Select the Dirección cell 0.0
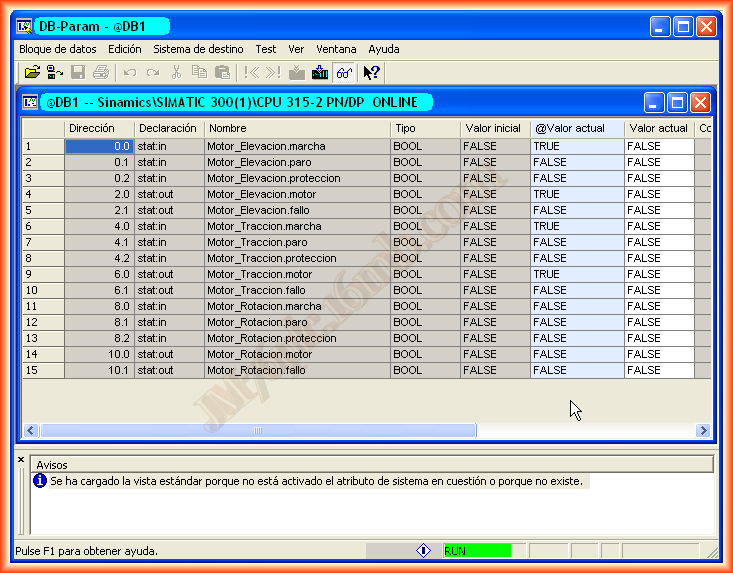 99,146
